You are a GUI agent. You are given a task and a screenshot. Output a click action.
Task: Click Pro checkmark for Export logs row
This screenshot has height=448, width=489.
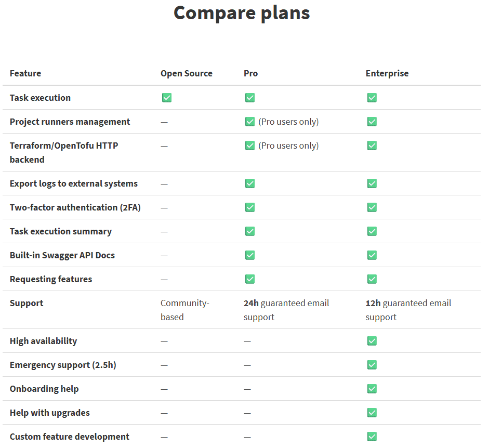click(250, 183)
